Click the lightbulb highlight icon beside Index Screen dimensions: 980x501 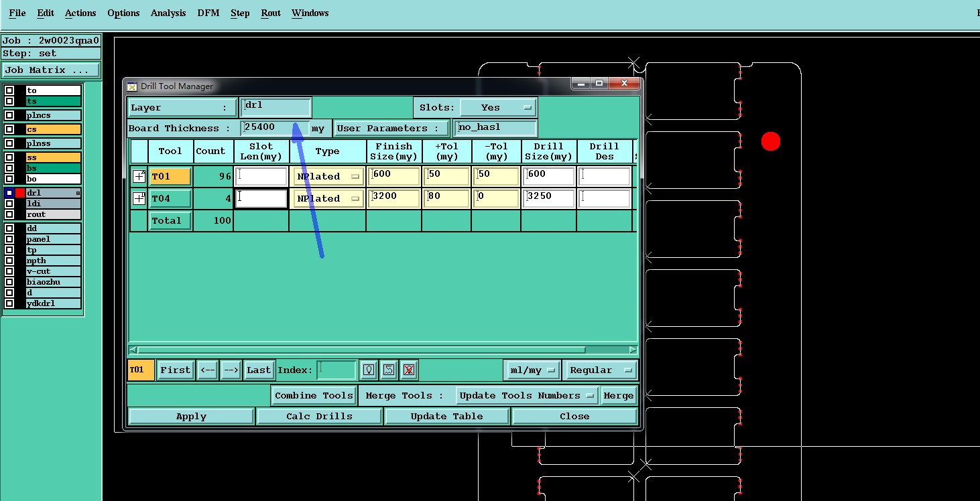coord(368,370)
